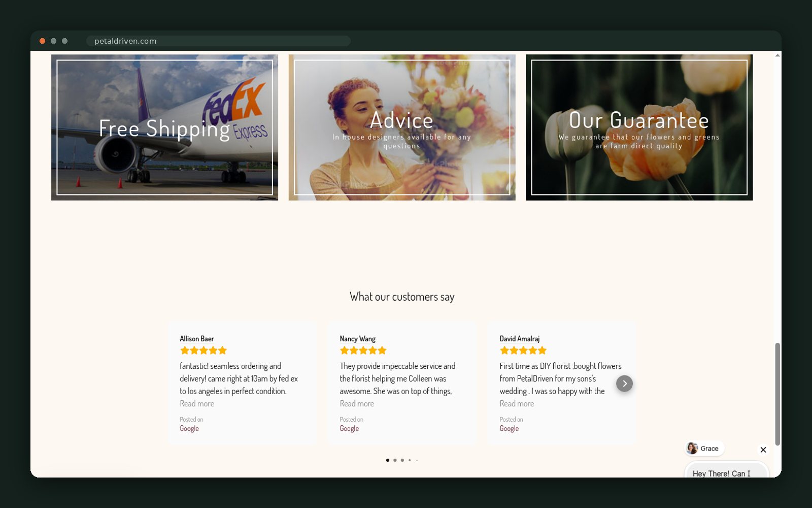Click the red window close dot
Screen dimensions: 812x508
coord(43,41)
